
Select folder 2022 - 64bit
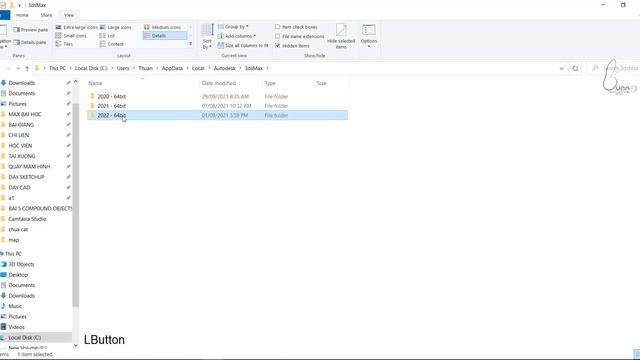(x=217, y=115)
